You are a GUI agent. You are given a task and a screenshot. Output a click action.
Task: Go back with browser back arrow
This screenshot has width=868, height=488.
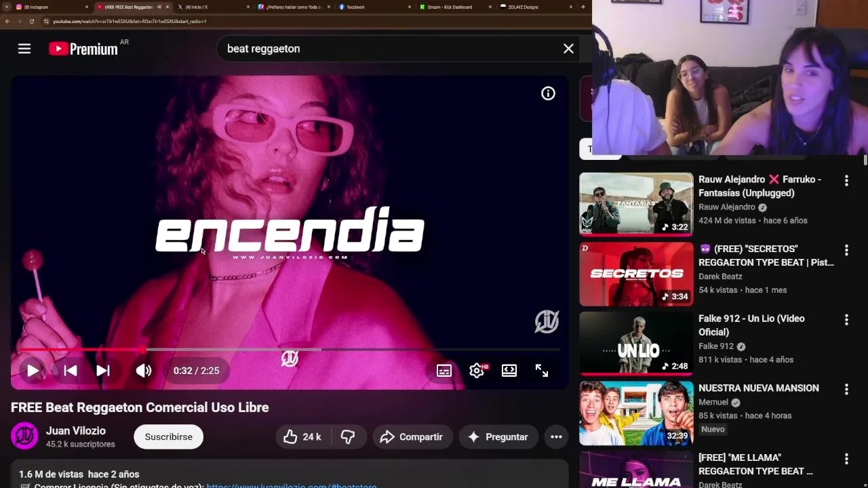[7, 21]
